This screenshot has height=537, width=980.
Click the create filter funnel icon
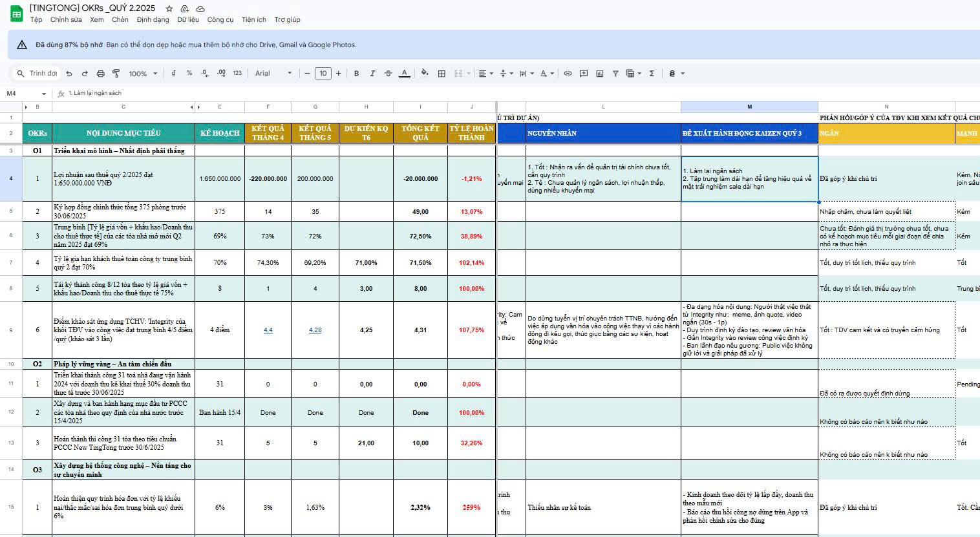615,74
